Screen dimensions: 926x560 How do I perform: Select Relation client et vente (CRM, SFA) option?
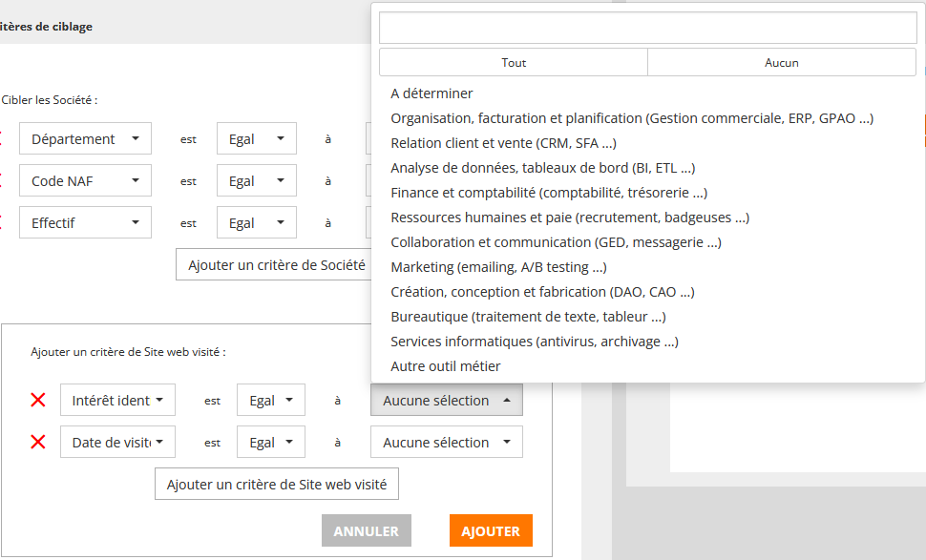[x=503, y=143]
